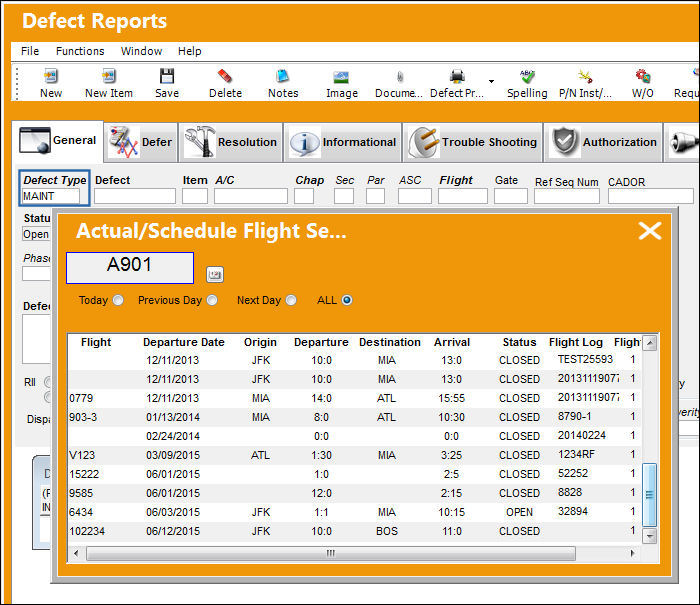Click the Item input field
The image size is (700, 605).
[195, 196]
